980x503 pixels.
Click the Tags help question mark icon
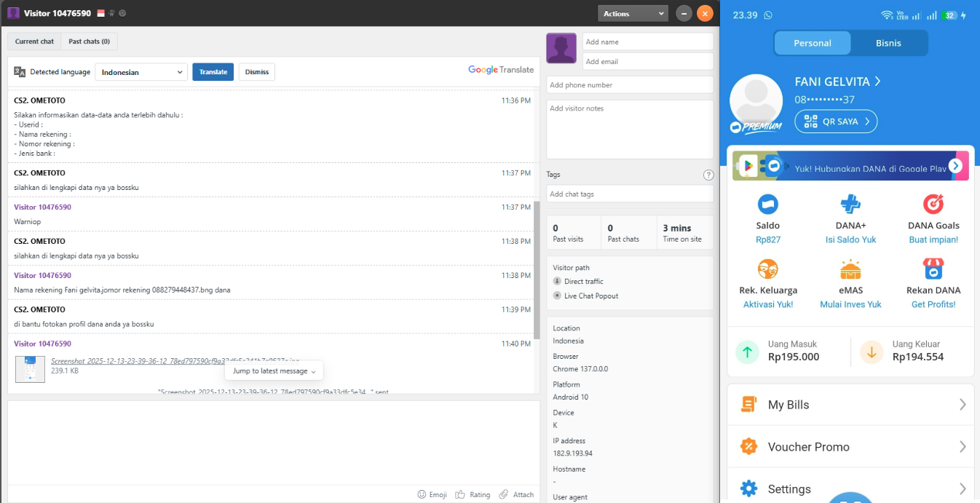(x=708, y=175)
